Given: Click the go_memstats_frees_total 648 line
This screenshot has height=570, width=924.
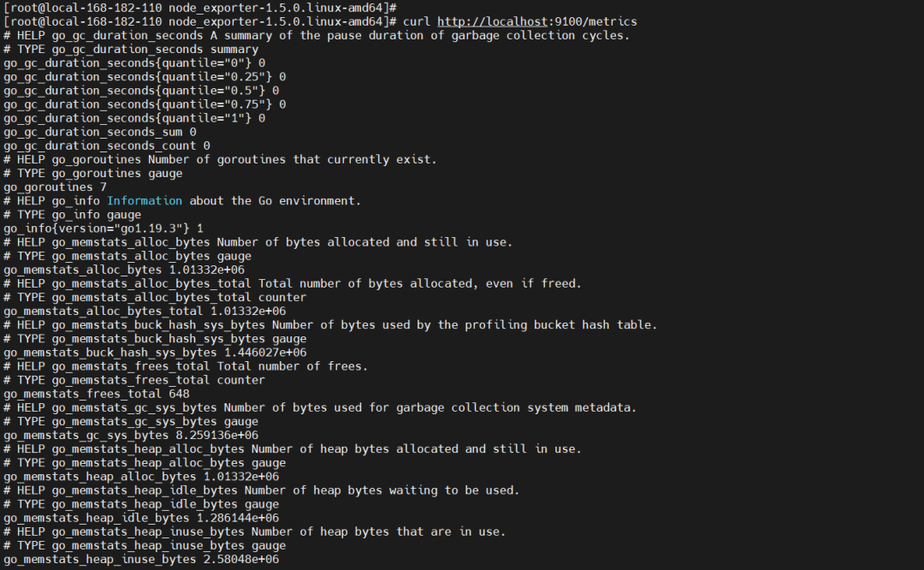Looking at the screenshot, I should click(x=97, y=395).
